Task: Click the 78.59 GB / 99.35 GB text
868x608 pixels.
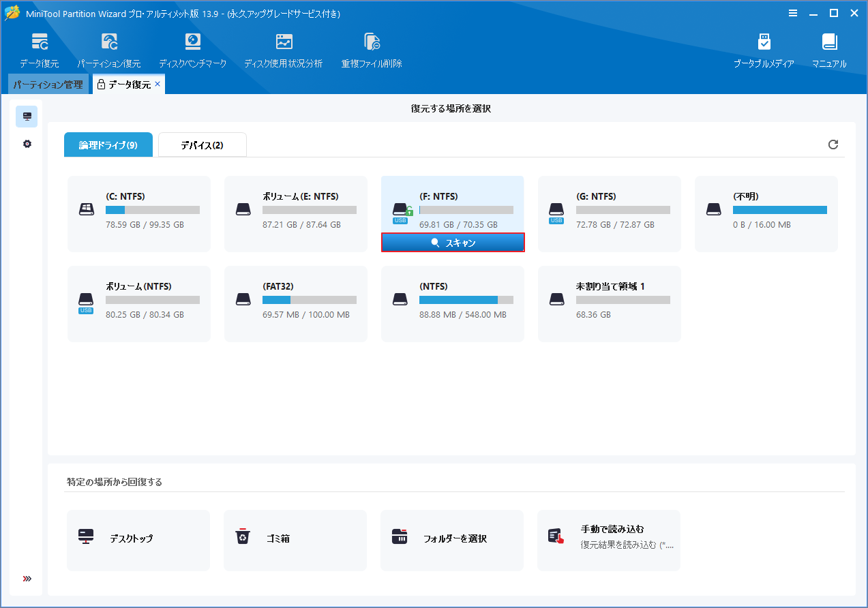Action: pyautogui.click(x=145, y=225)
